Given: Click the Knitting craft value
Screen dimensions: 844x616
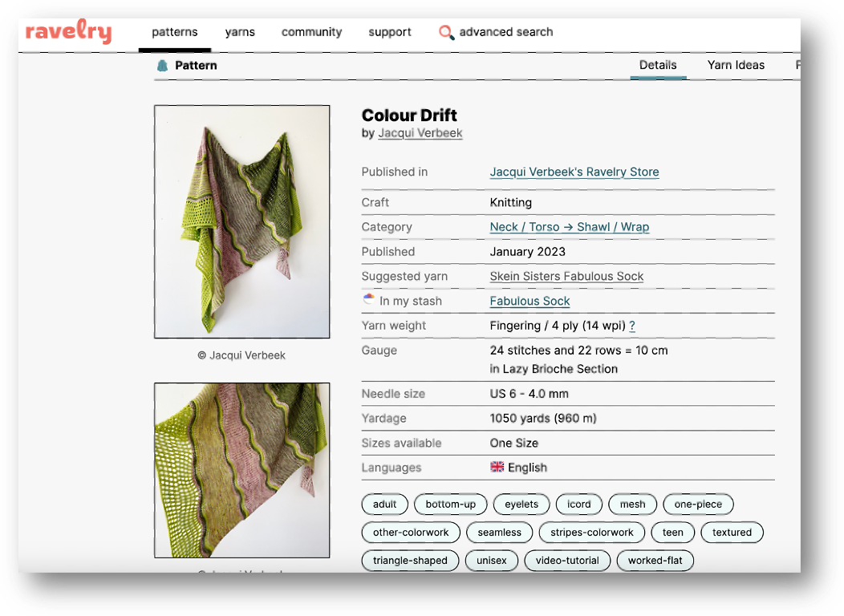Looking at the screenshot, I should click(511, 202).
